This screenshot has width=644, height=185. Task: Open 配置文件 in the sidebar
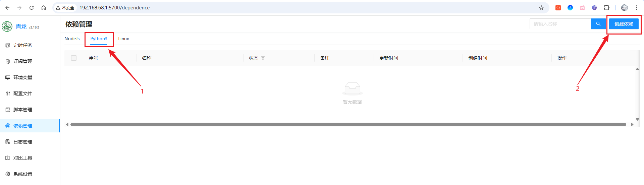coord(22,94)
